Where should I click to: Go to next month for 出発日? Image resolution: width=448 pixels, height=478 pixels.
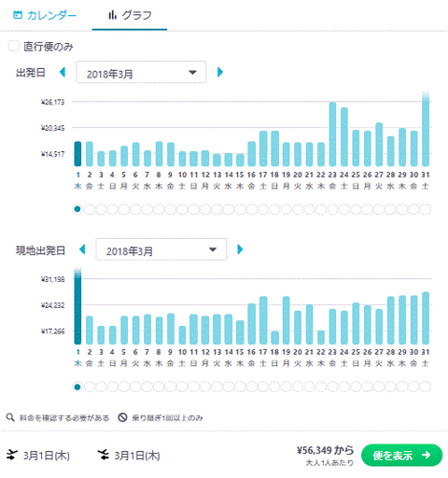pyautogui.click(x=220, y=72)
